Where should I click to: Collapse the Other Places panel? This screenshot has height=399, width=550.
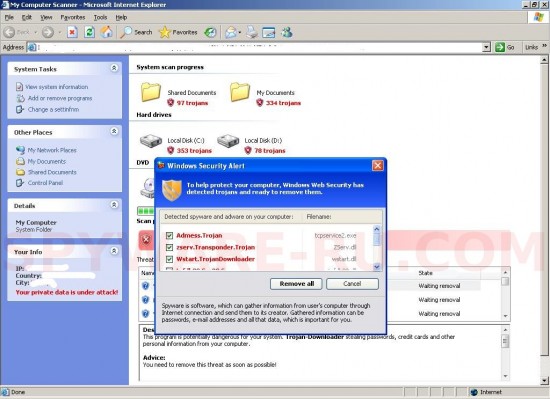(114, 131)
